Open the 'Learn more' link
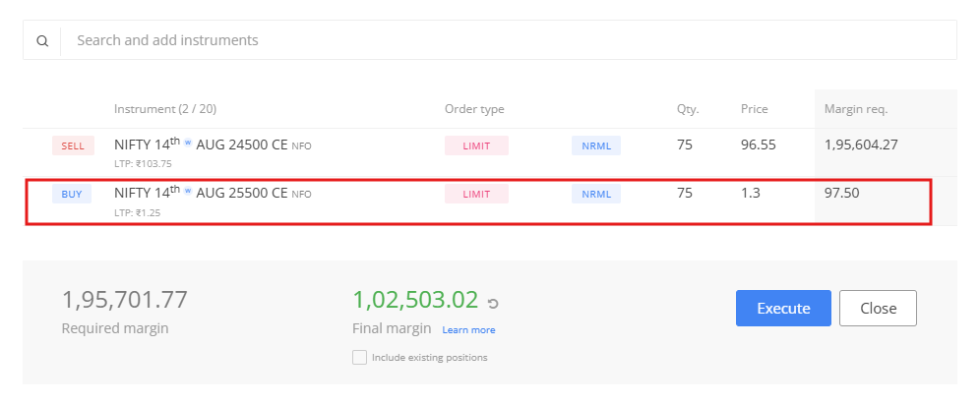Screen dimensions: 980x405 pos(468,330)
